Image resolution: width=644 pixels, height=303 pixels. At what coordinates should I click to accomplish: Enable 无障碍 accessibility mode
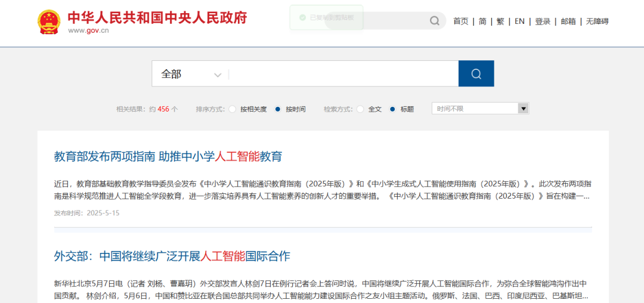pyautogui.click(x=597, y=21)
